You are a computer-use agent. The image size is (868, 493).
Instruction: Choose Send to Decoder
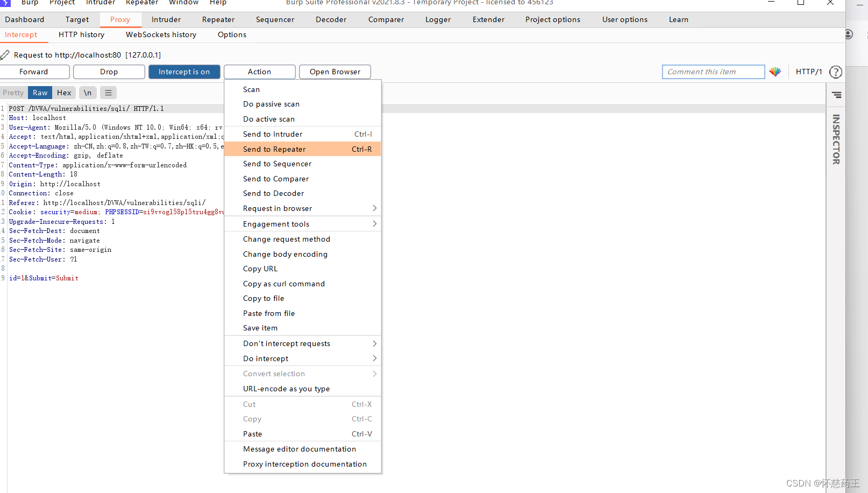point(302,193)
